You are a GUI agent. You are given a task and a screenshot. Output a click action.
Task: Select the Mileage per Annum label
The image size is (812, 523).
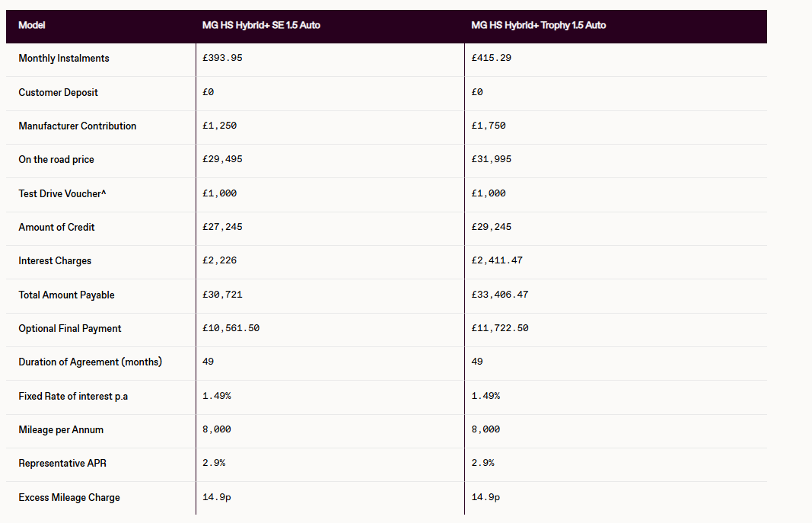click(61, 430)
